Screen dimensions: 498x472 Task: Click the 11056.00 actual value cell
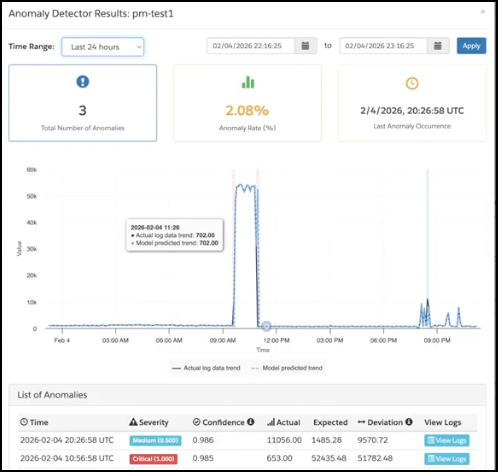(x=284, y=440)
